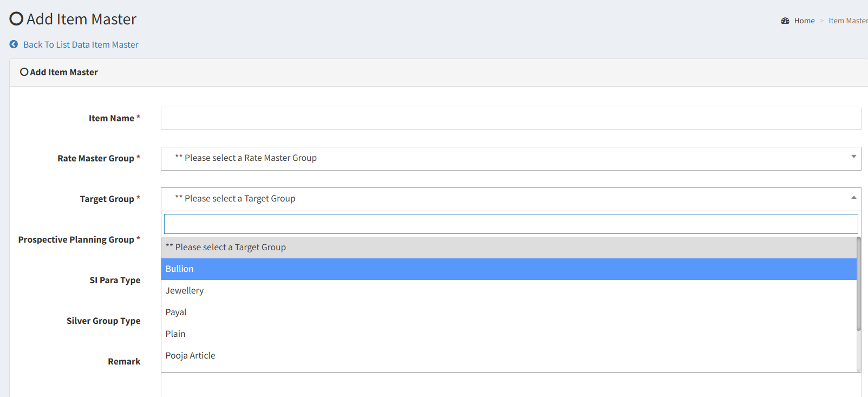Click the Target Group list scrollbar

(859, 284)
